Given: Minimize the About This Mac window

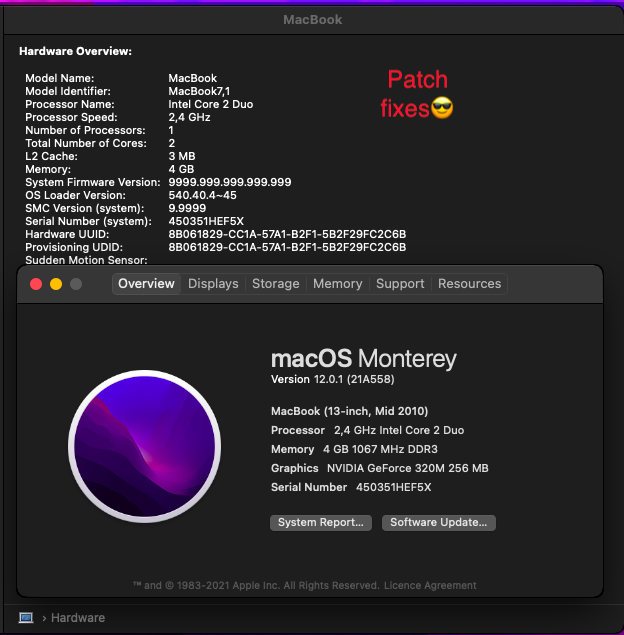Looking at the screenshot, I should tap(56, 284).
